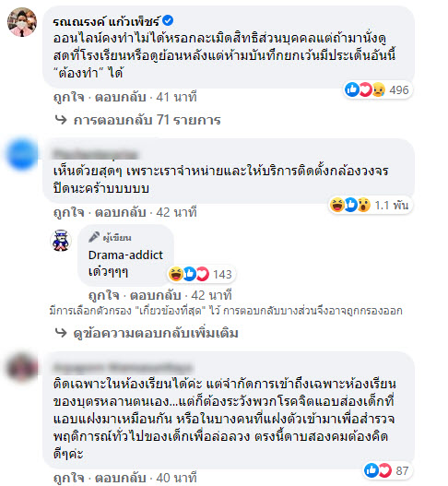
Task: Open Drama-addict mascot profile picture
Action: [x=61, y=241]
